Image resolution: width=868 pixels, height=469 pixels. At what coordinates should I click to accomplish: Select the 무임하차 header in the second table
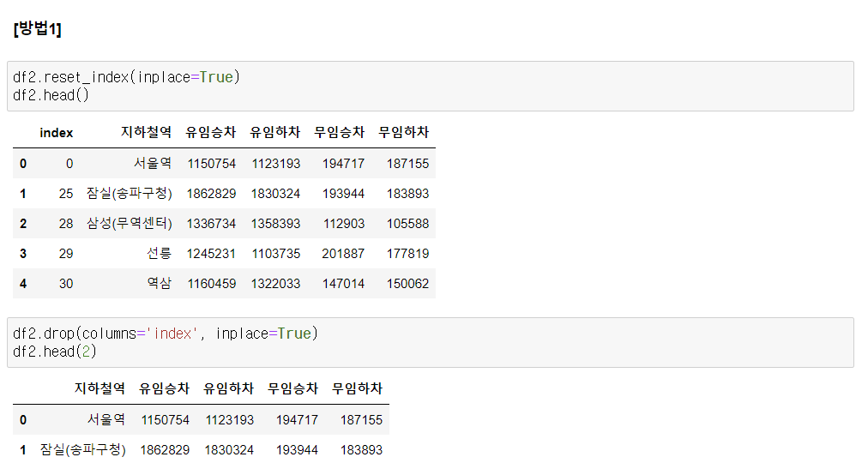tap(357, 388)
